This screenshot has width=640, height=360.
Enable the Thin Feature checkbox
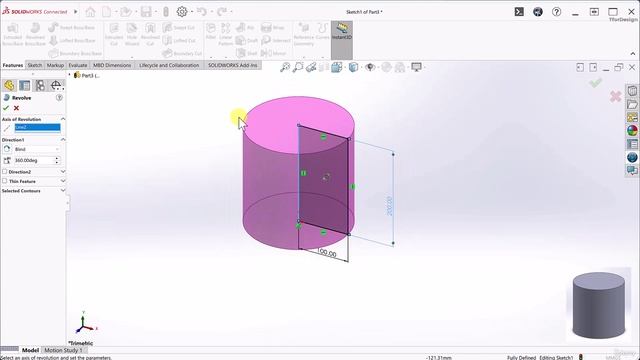[5, 181]
